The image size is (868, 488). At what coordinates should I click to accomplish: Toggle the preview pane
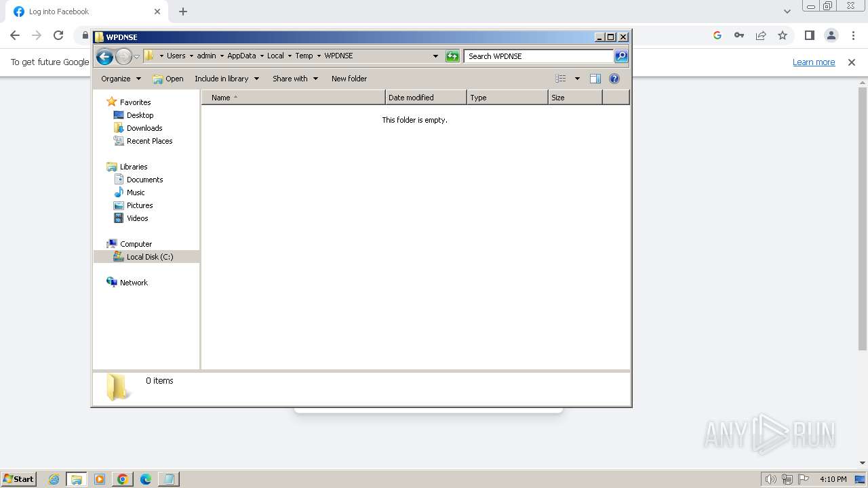tap(595, 79)
